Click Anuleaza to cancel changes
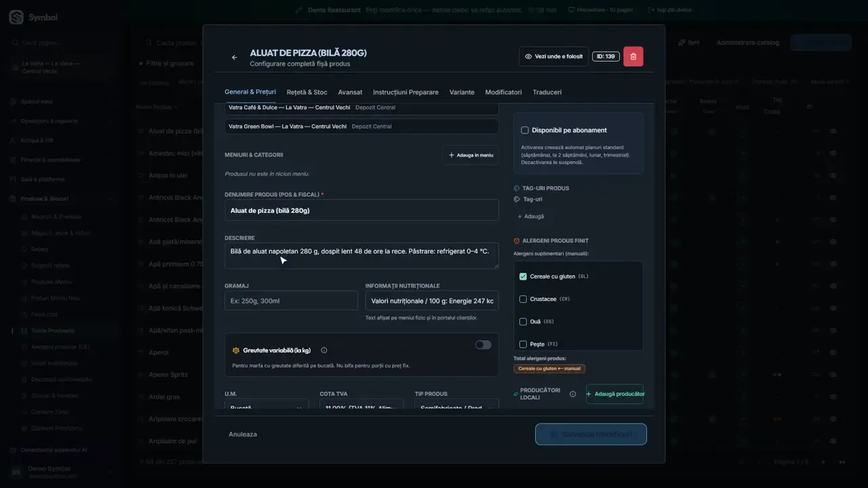Image resolution: width=868 pixels, height=488 pixels. tap(243, 434)
